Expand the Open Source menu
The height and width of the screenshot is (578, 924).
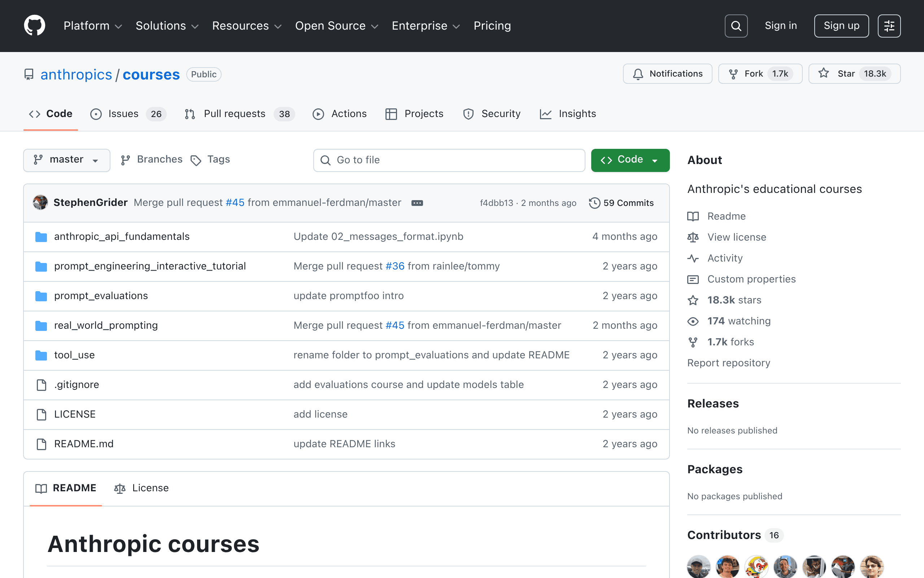coord(336,26)
